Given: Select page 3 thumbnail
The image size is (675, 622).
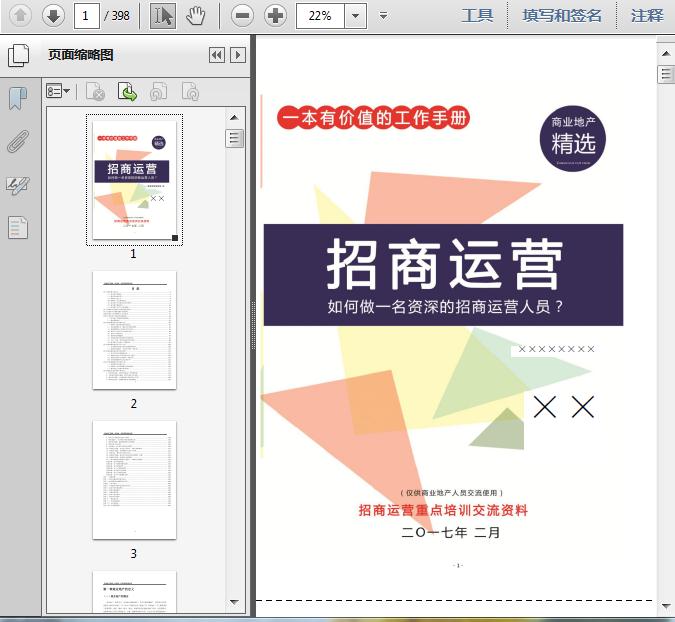Looking at the screenshot, I should [134, 480].
